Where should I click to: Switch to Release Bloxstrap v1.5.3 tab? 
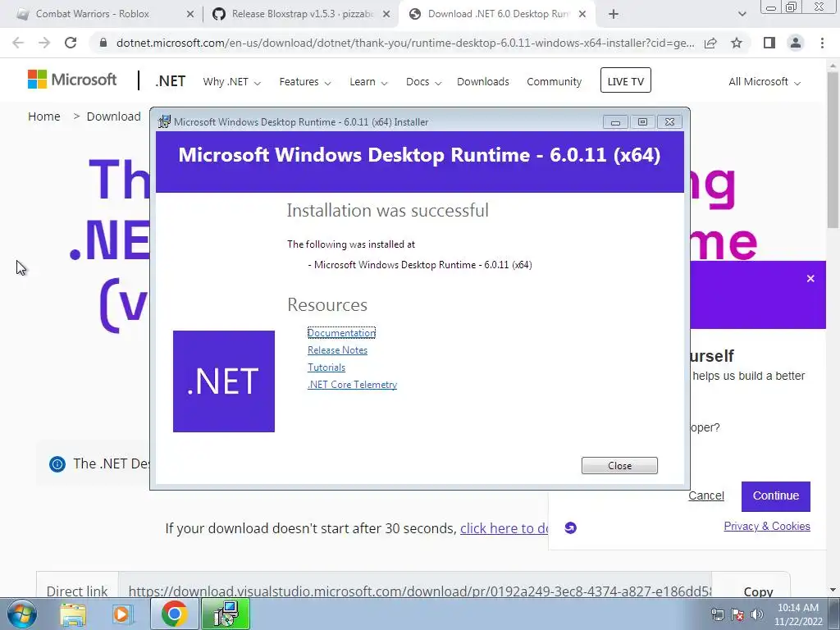(x=302, y=14)
